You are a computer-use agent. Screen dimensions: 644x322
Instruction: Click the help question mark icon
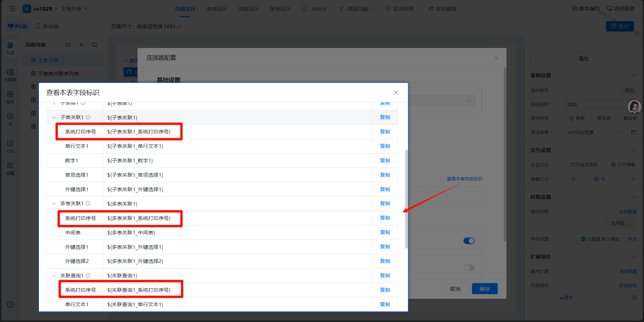(x=10, y=305)
